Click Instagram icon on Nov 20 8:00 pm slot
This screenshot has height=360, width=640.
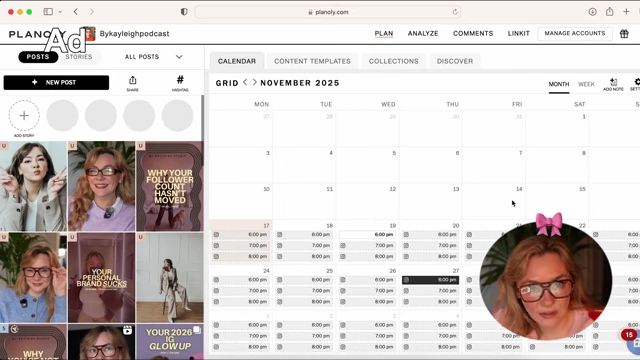406,257
